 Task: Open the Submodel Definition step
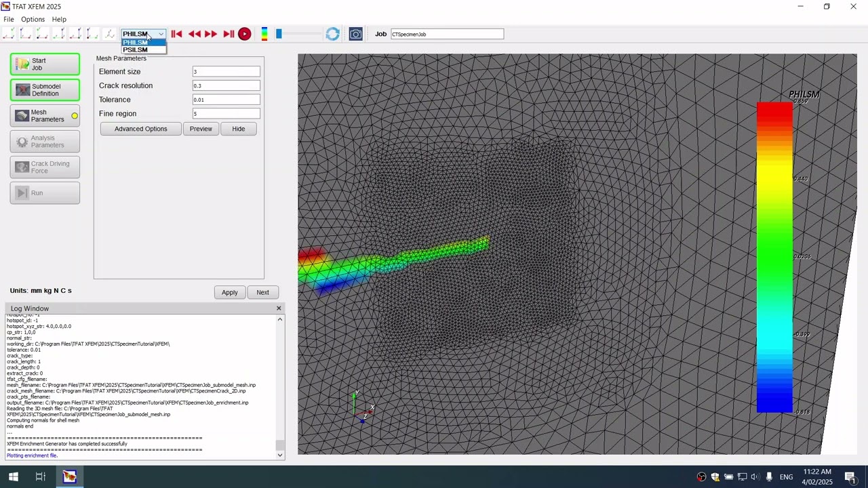(45, 89)
